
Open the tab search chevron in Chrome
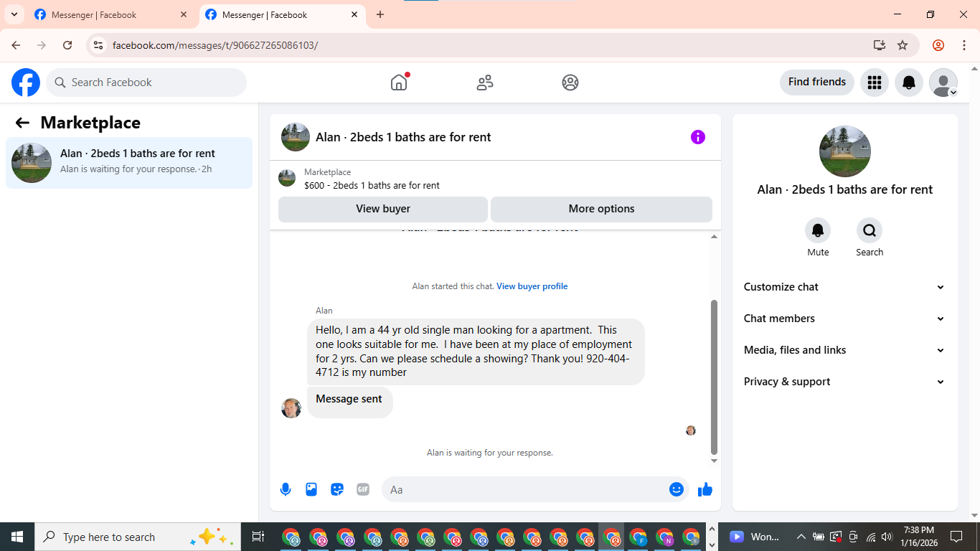[x=14, y=14]
